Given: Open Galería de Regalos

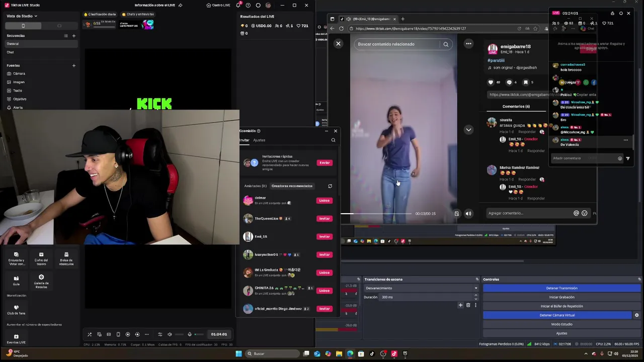Looking at the screenshot, I should [41, 281].
